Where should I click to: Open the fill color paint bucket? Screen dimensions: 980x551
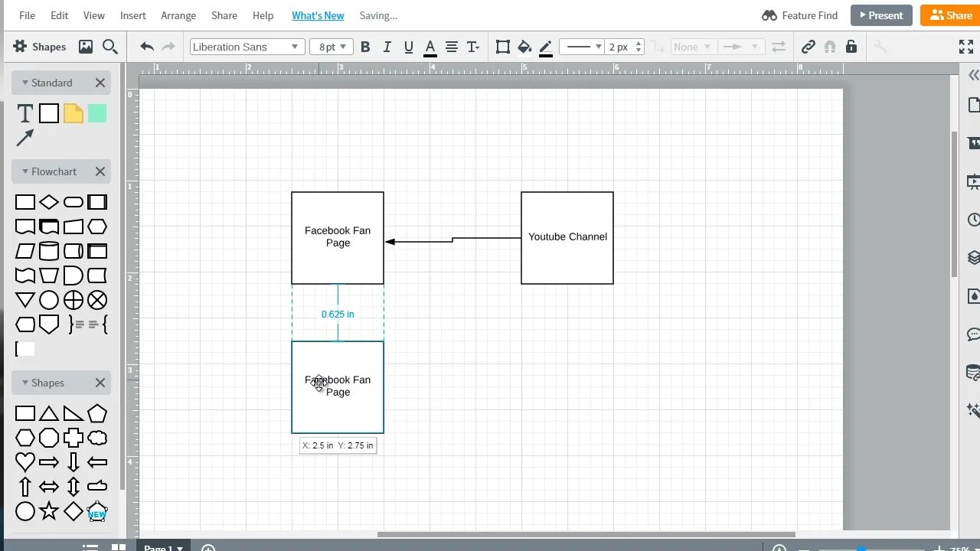pyautogui.click(x=524, y=47)
